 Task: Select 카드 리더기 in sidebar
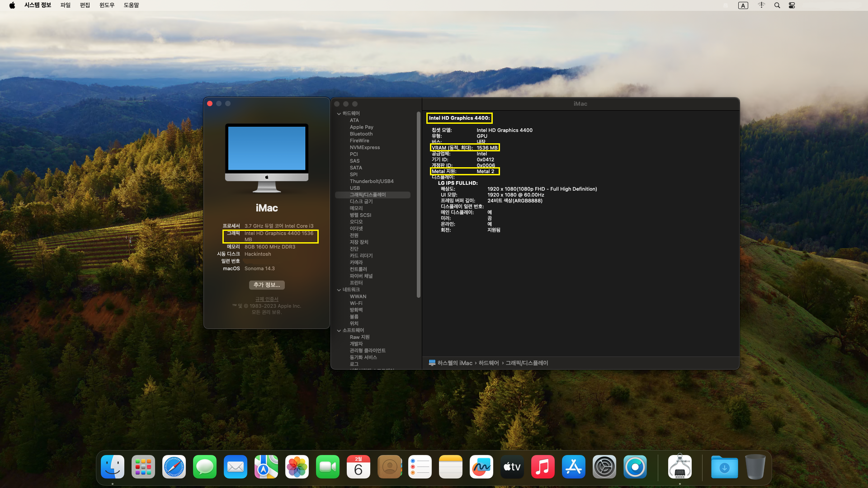point(361,256)
